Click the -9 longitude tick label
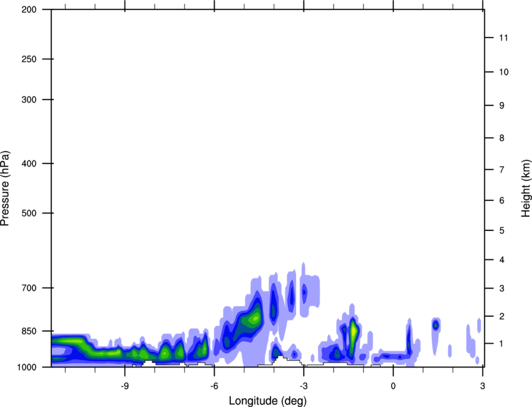Screen dimensions: 532x407 pyautogui.click(x=125, y=386)
